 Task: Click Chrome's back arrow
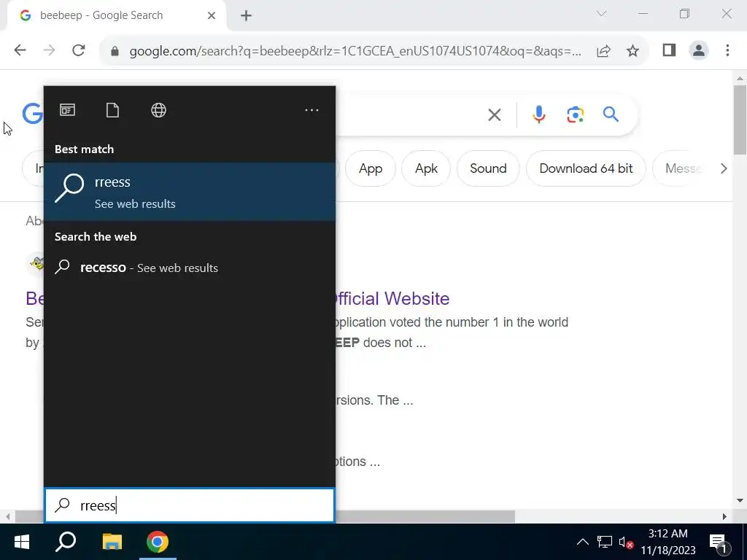pyautogui.click(x=20, y=50)
